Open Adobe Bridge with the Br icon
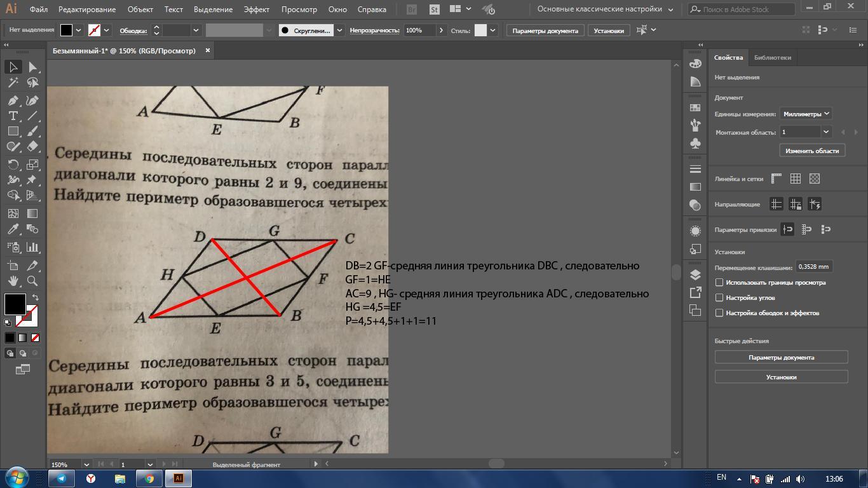This screenshot has height=488, width=868. [x=412, y=10]
